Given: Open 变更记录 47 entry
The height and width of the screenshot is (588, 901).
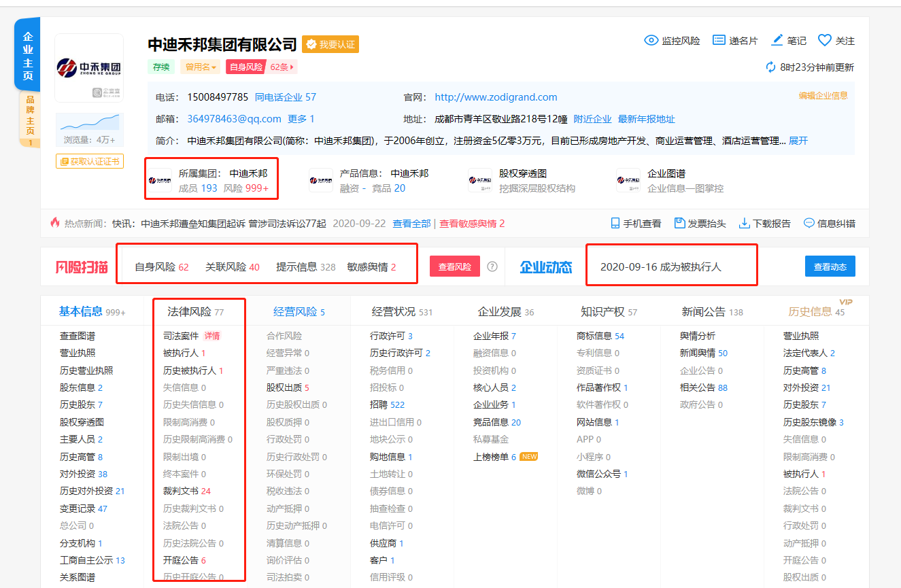Looking at the screenshot, I should pyautogui.click(x=84, y=508).
